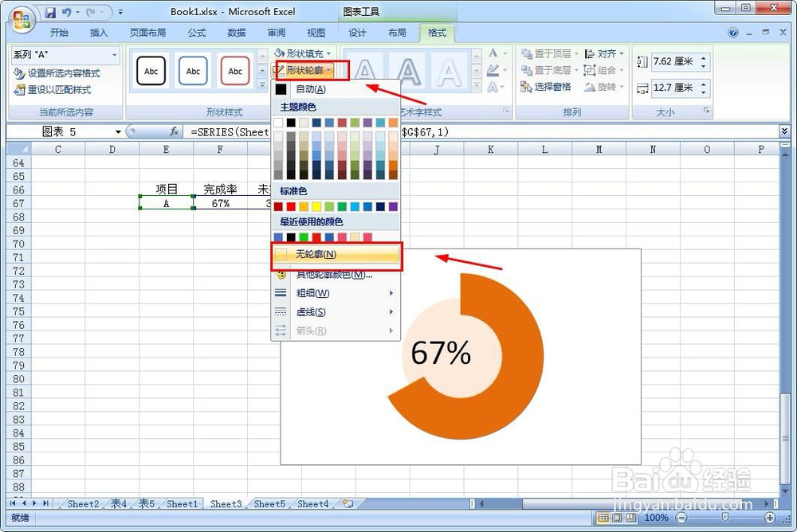Open the 虚线(S) dashes submenu
The height and width of the screenshot is (532, 797).
[336, 312]
